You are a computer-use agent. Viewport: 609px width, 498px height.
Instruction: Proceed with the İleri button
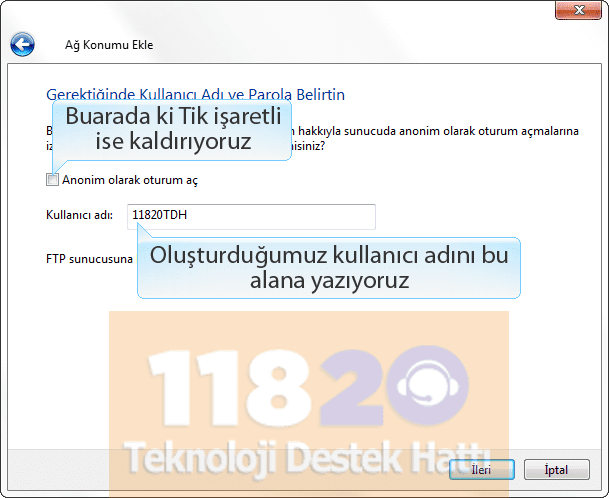pyautogui.click(x=482, y=470)
